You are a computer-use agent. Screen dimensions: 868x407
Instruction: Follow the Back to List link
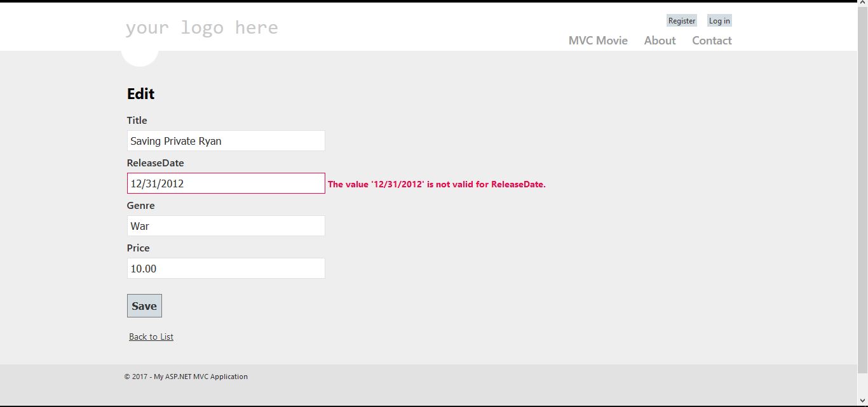tap(151, 337)
